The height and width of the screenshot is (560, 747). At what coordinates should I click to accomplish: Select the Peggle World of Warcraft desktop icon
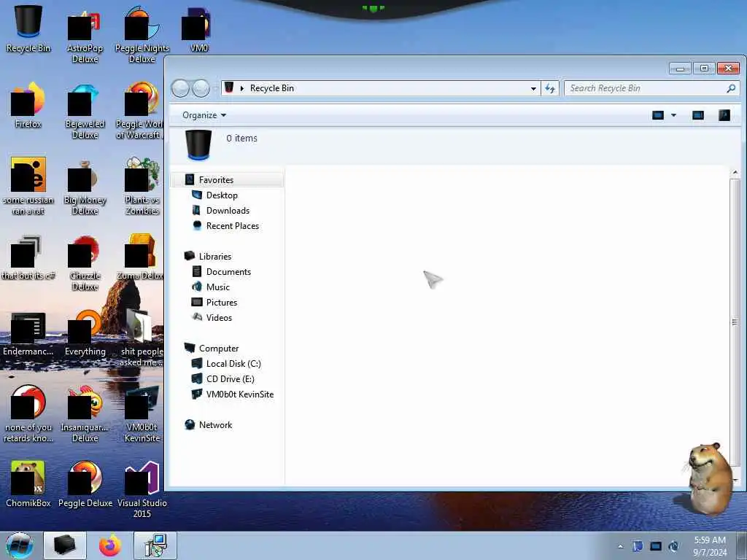139,112
